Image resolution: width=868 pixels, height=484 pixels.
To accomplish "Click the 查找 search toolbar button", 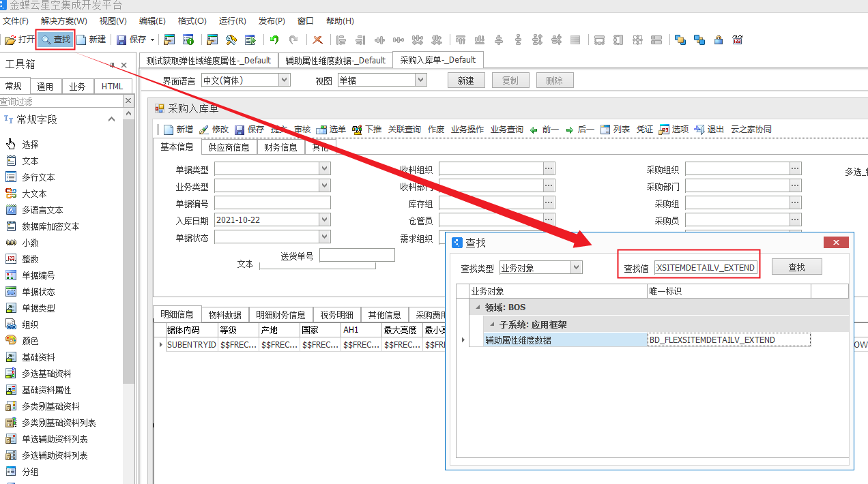I will coord(55,40).
